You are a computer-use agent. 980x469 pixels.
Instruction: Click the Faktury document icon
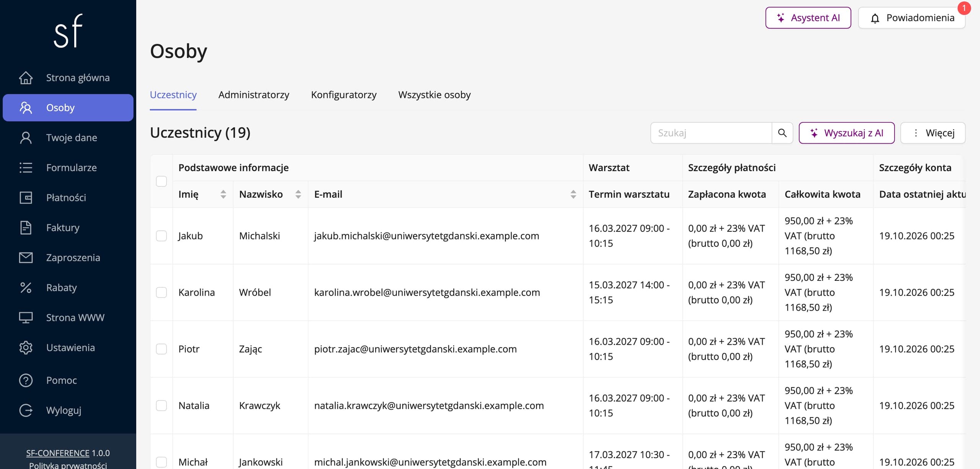26,228
